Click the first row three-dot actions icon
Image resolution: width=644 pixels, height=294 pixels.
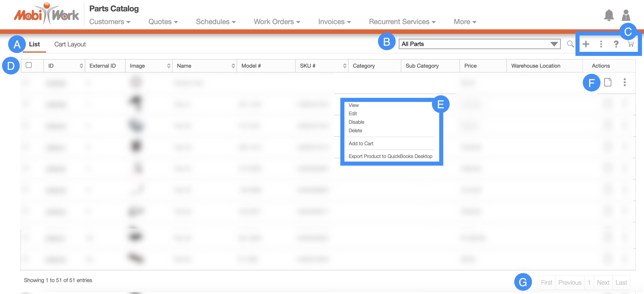point(625,82)
